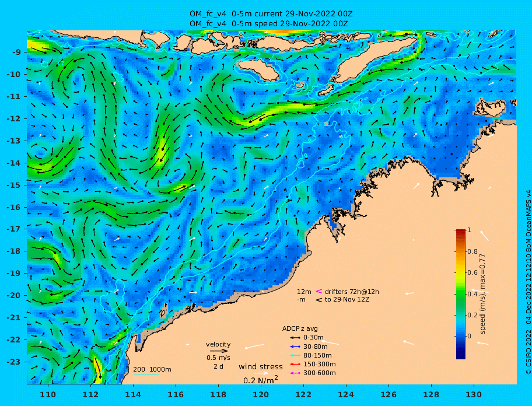
Task: Click the cyan 80-150m ADCP arrow
Action: (295, 355)
